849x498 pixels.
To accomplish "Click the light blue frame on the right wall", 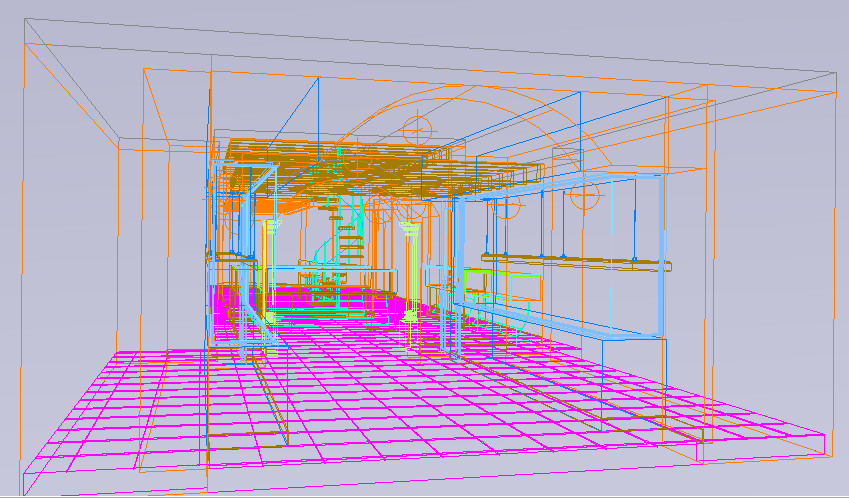I will pyautogui.click(x=560, y=322).
